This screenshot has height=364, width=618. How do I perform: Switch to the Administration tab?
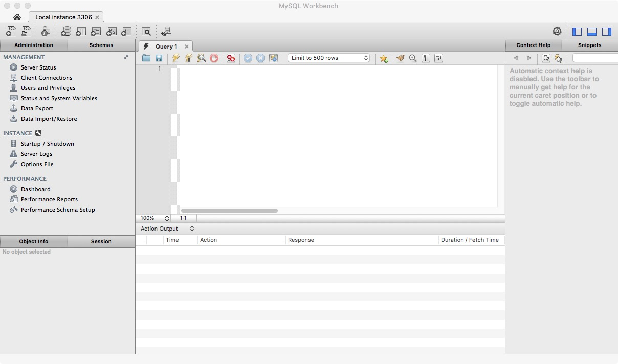tap(34, 45)
